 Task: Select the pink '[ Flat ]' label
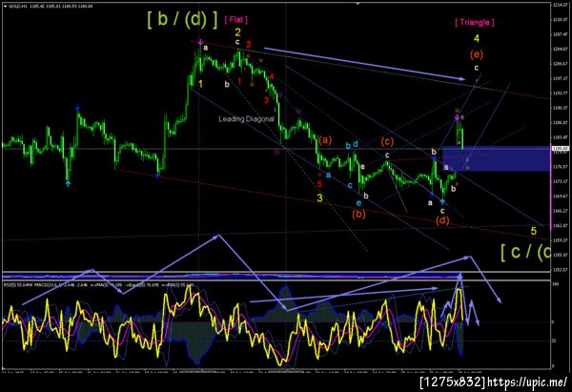236,19
